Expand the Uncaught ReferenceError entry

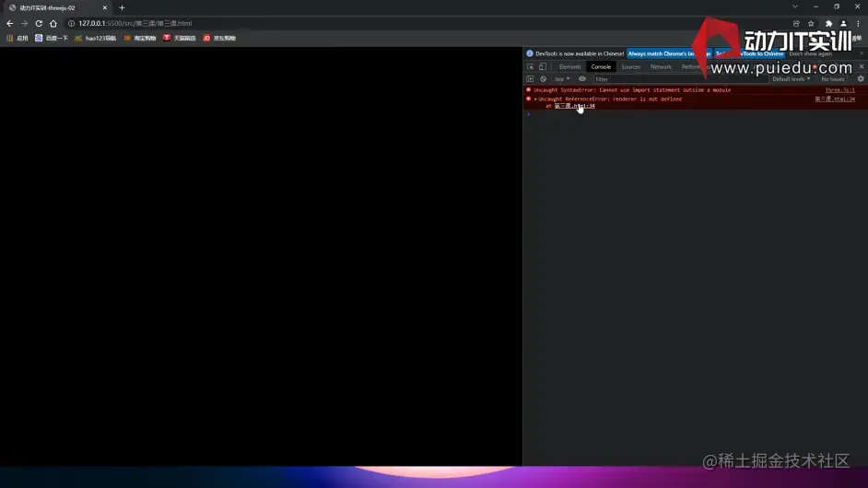point(535,99)
